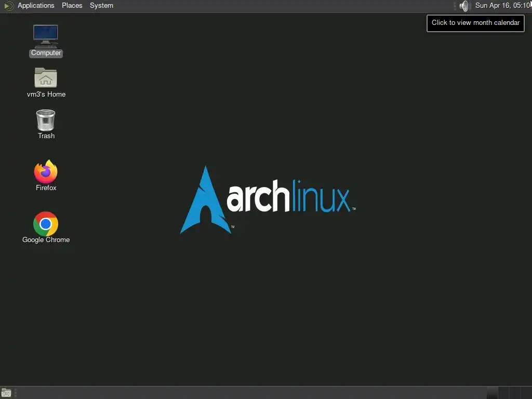Open the month calendar from the clock
Viewport: 532px width, 399px height.
click(x=503, y=6)
